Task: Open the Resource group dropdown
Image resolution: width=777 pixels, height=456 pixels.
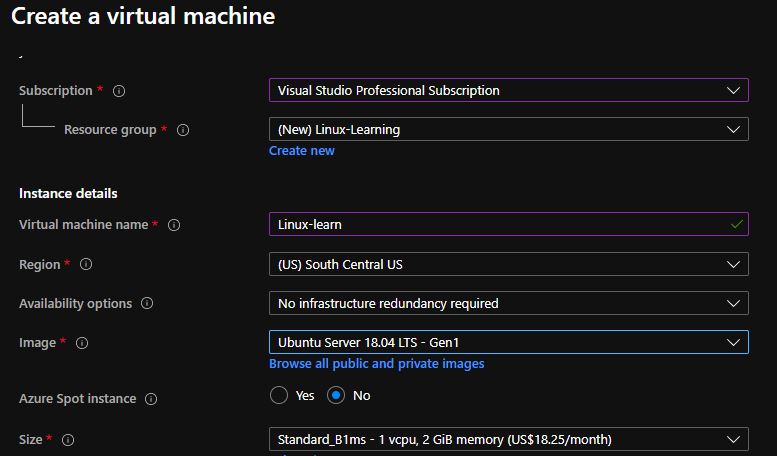Action: click(x=508, y=129)
